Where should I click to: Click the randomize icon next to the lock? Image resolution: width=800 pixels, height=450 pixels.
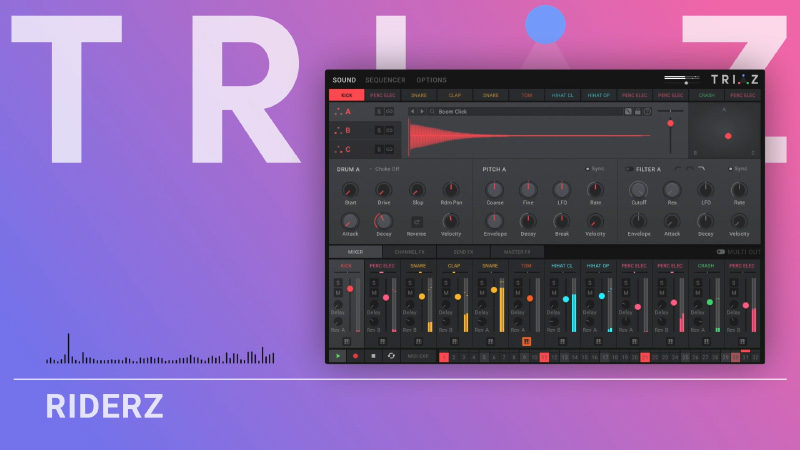tap(628, 111)
